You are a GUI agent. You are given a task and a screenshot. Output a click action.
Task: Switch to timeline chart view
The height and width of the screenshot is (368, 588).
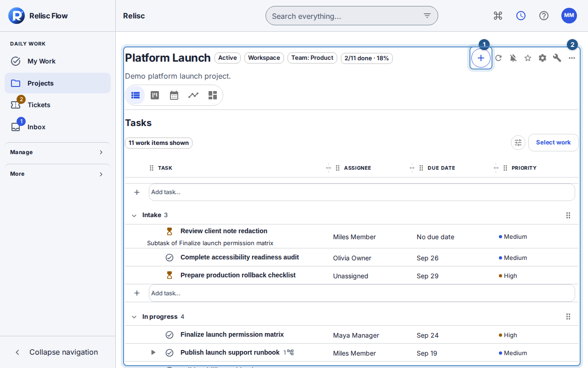point(193,95)
